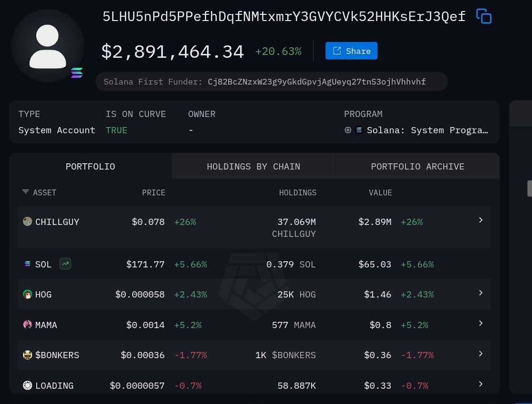This screenshot has width=532, height=404.
Task: Click the MAMA token icon
Action: click(28, 325)
